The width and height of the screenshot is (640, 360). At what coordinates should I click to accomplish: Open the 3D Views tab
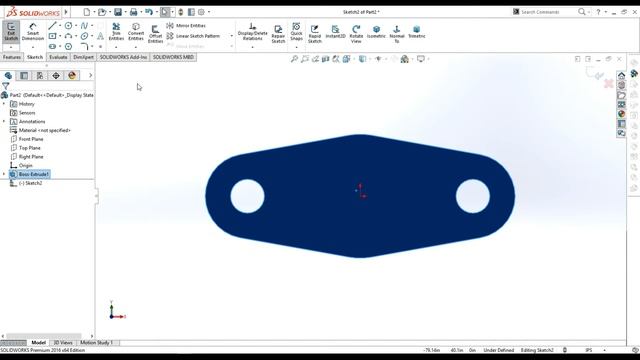[63, 342]
